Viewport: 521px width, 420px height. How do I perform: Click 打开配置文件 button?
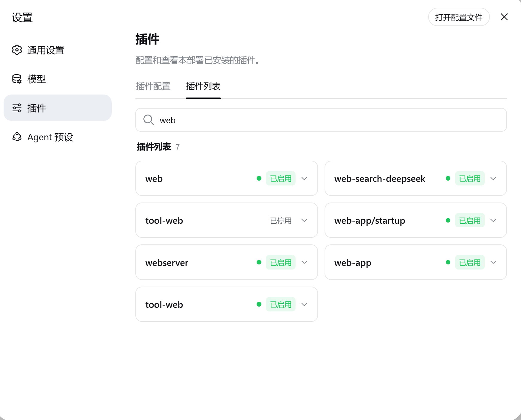[459, 17]
